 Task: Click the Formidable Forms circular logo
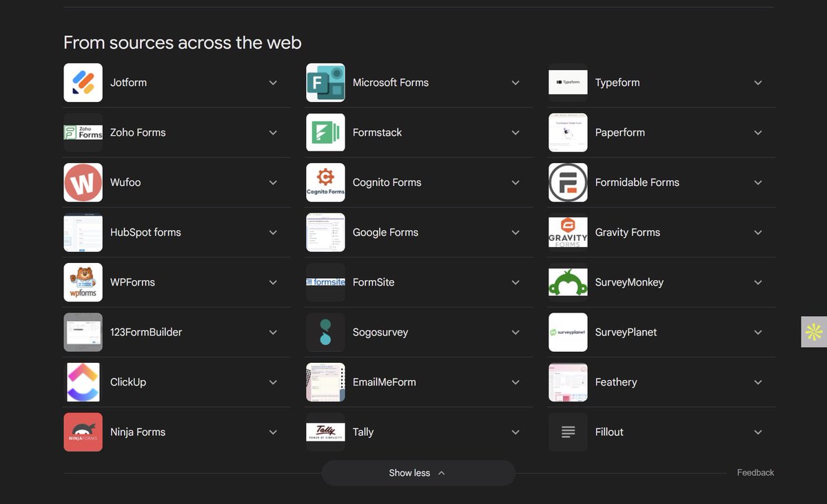pos(568,182)
